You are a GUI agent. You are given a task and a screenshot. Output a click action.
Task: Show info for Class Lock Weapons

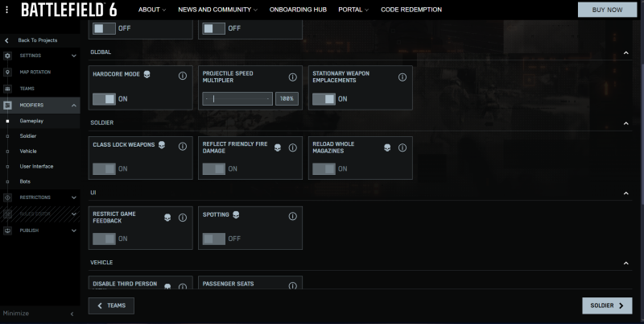[x=183, y=147]
